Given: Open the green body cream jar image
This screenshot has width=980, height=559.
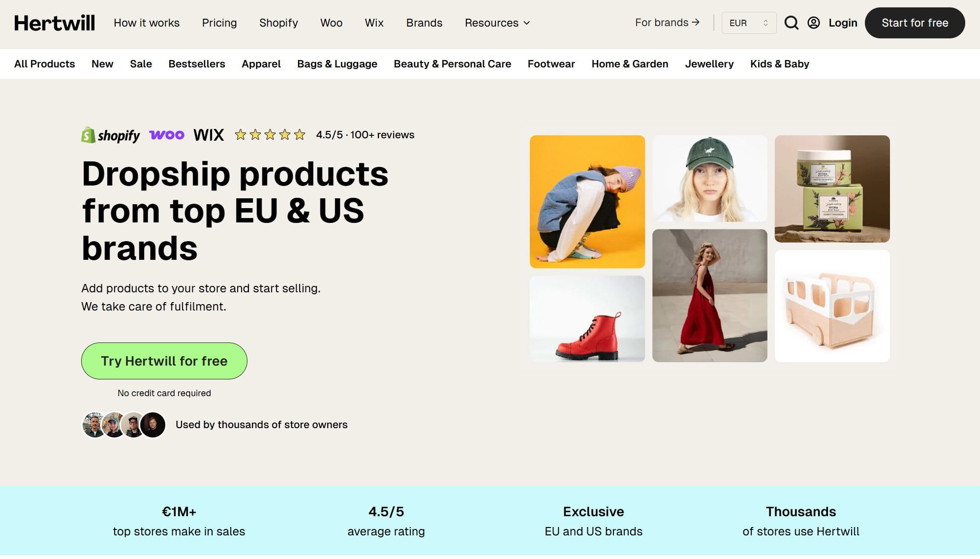Looking at the screenshot, I should coord(832,189).
